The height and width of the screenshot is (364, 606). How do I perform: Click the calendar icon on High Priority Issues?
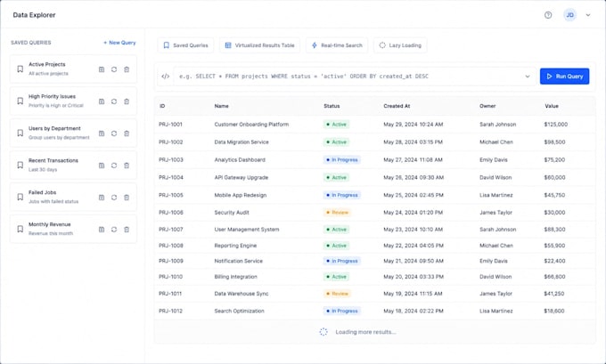pyautogui.click(x=102, y=101)
